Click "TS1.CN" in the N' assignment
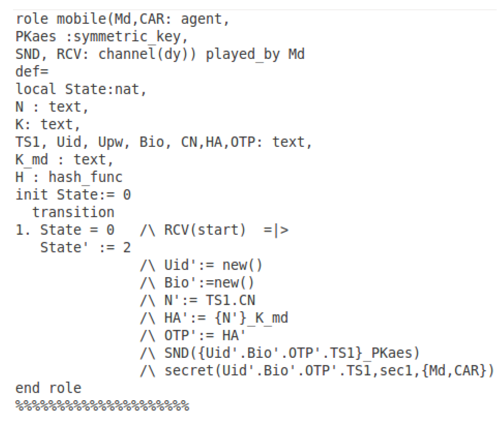Image resolution: width=504 pixels, height=421 pixels. 230,300
